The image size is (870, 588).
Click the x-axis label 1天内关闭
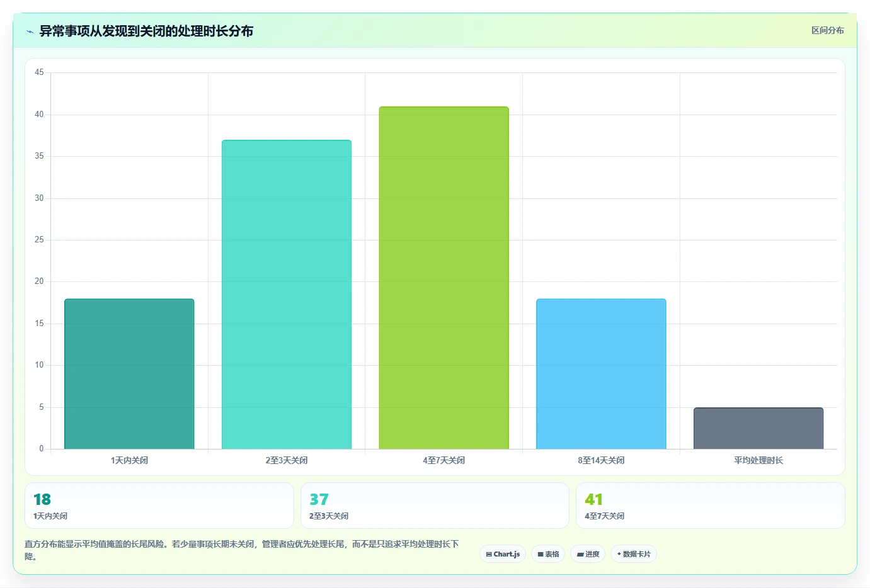pyautogui.click(x=129, y=460)
